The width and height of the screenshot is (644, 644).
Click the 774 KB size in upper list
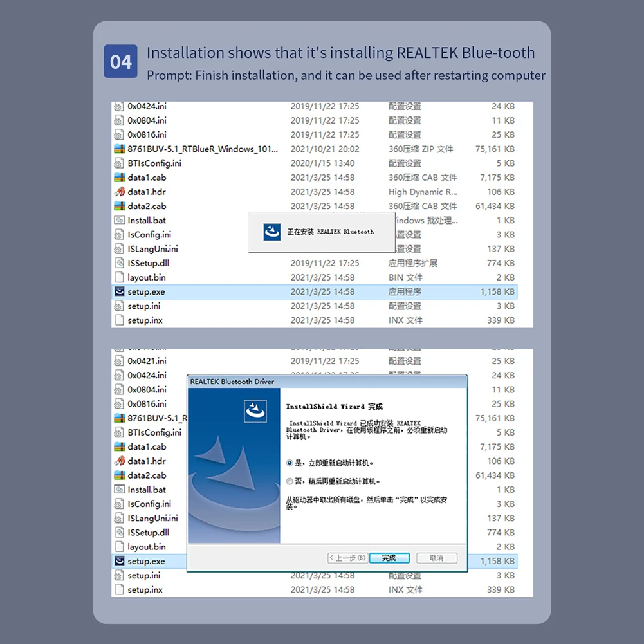(x=501, y=263)
